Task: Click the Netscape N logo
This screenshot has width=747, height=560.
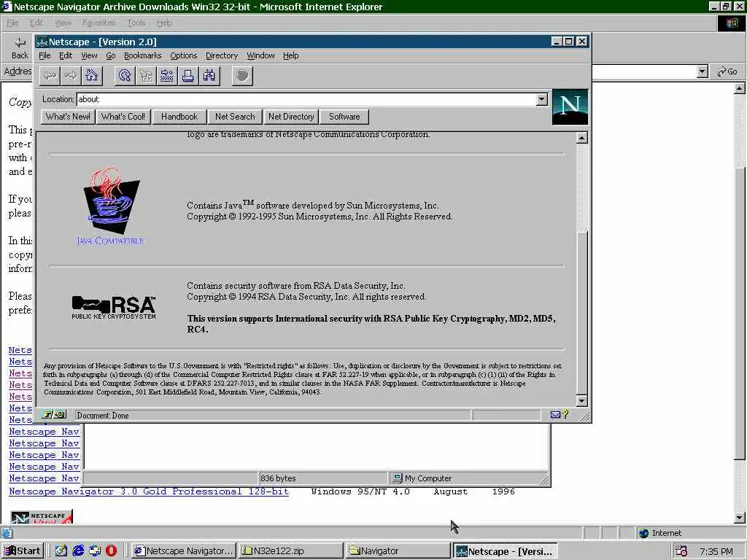Action: click(570, 107)
